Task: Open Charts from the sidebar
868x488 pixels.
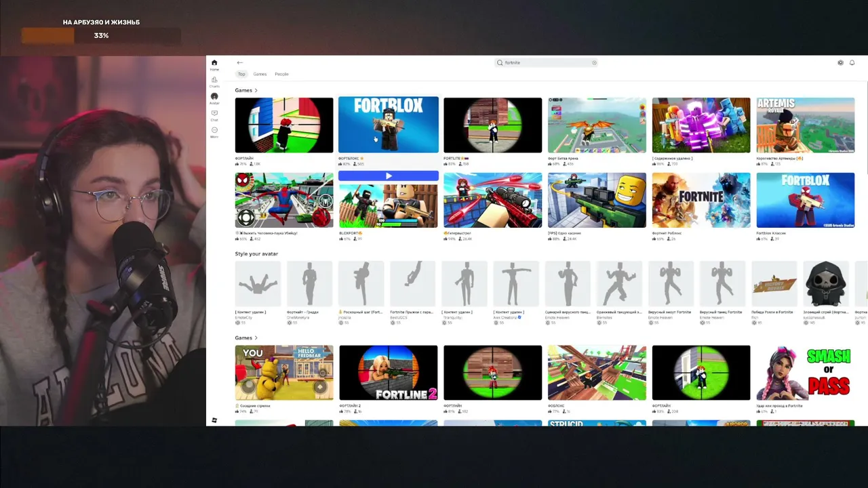Action: [214, 81]
